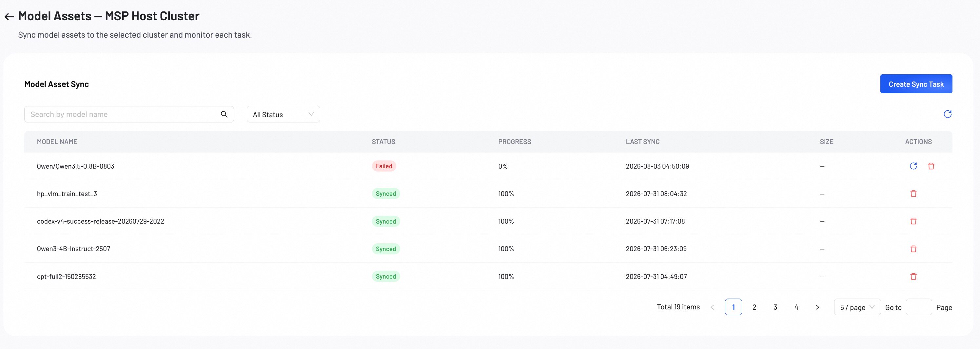Image resolution: width=980 pixels, height=349 pixels.
Task: Delete Qwen3-4B-Instruct-2507 asset
Action: pos(913,249)
